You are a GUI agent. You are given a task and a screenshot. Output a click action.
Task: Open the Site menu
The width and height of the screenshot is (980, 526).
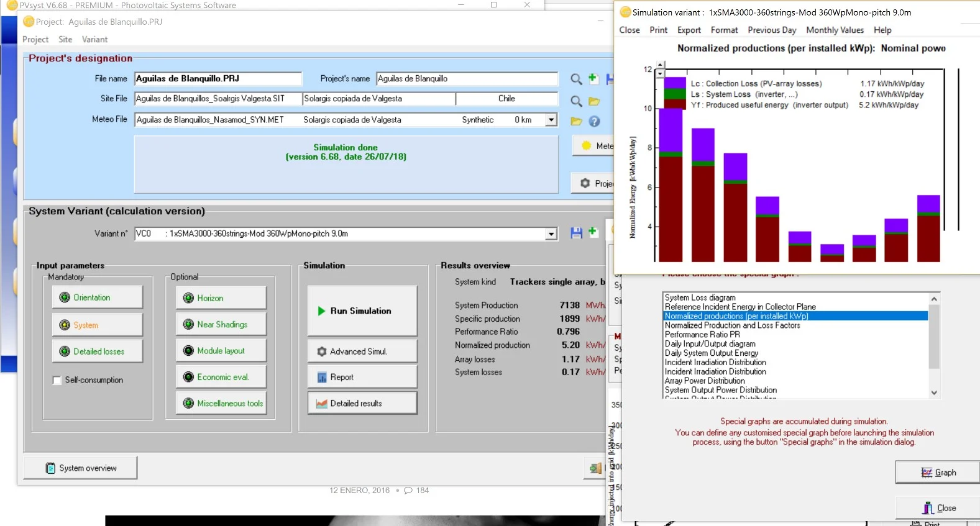coord(65,39)
